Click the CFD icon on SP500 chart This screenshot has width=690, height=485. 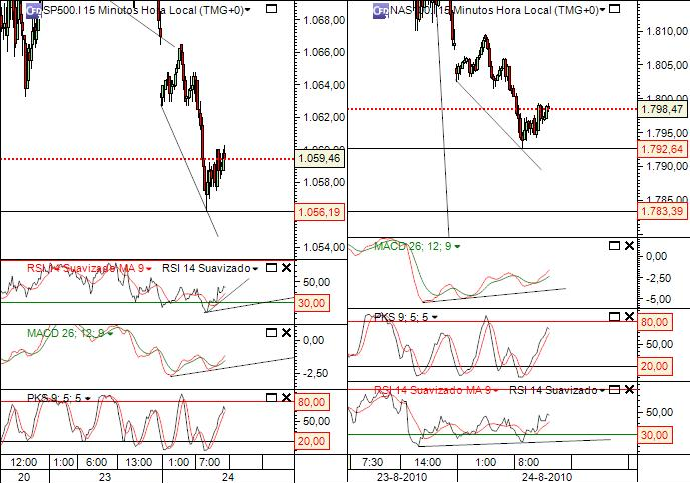tap(33, 11)
